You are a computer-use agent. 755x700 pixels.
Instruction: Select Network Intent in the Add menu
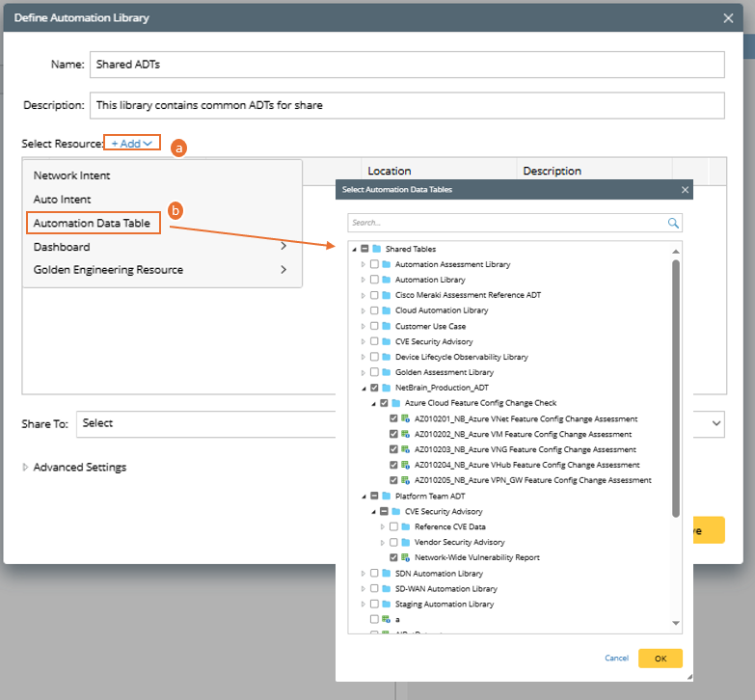click(x=72, y=175)
